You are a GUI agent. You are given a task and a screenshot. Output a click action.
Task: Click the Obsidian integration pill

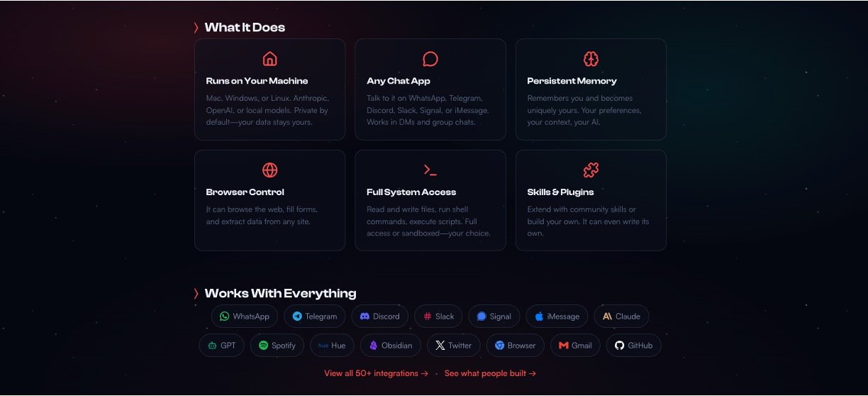click(391, 346)
